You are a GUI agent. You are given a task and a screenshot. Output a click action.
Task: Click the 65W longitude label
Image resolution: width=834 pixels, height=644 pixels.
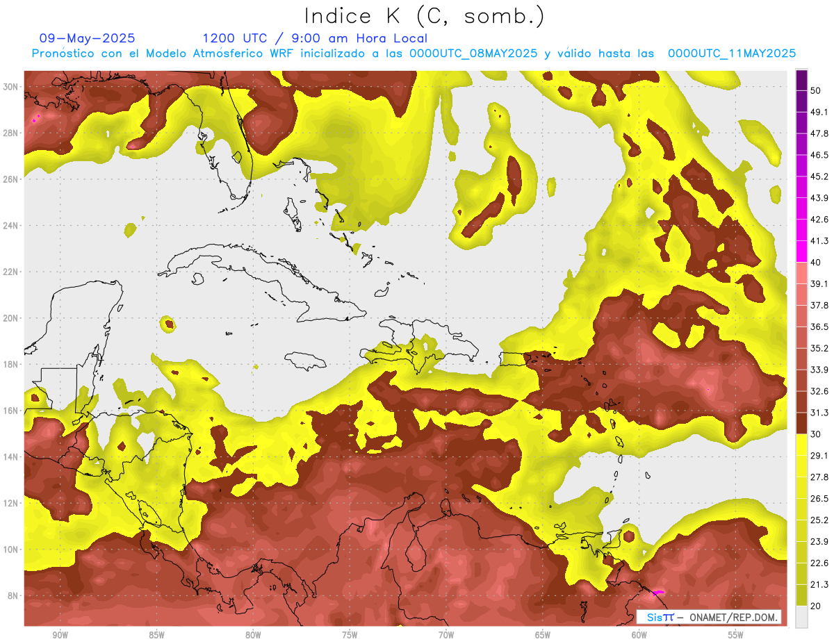coord(543,635)
